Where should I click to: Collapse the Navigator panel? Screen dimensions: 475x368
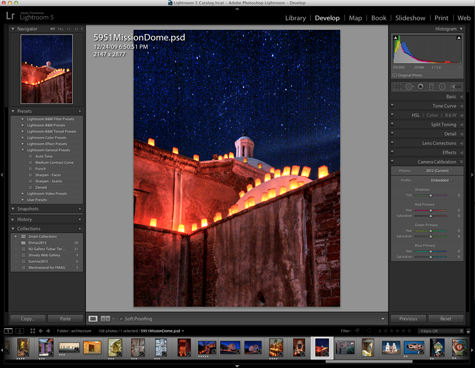(13, 29)
